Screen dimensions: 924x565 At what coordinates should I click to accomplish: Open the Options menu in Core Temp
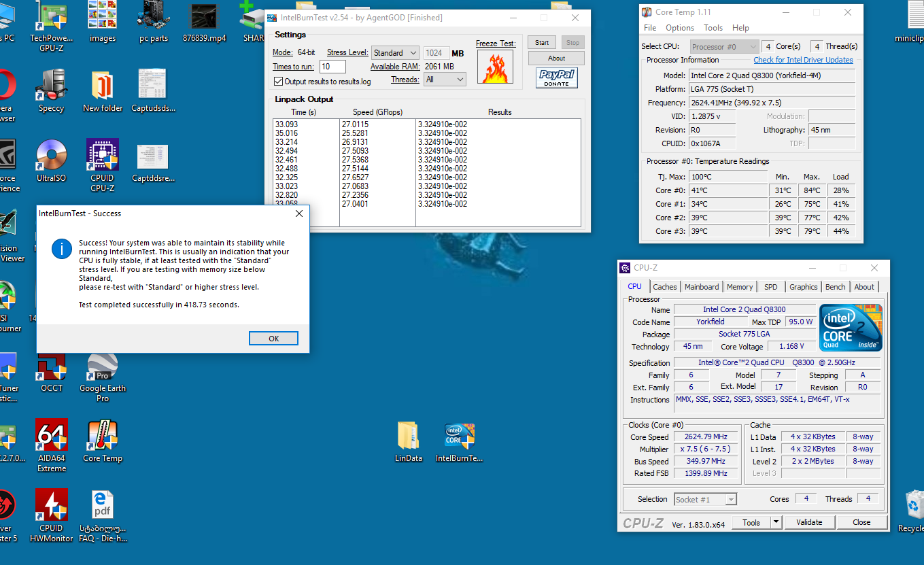680,28
